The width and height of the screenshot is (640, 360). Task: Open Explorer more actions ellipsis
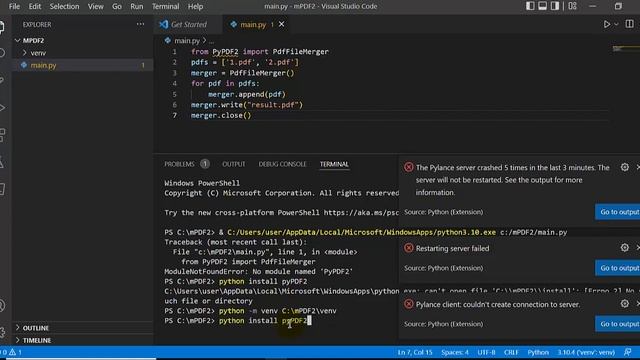(140, 24)
